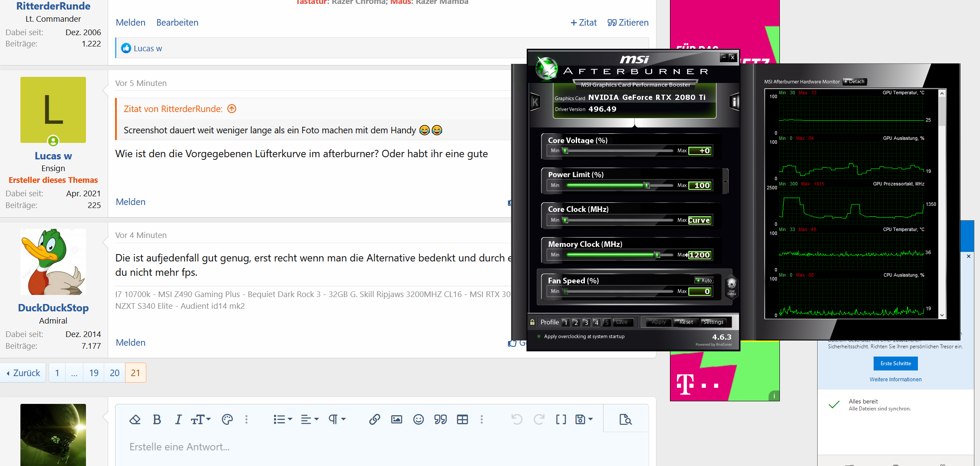Click the insert image icon
980x466 pixels.
point(396,419)
